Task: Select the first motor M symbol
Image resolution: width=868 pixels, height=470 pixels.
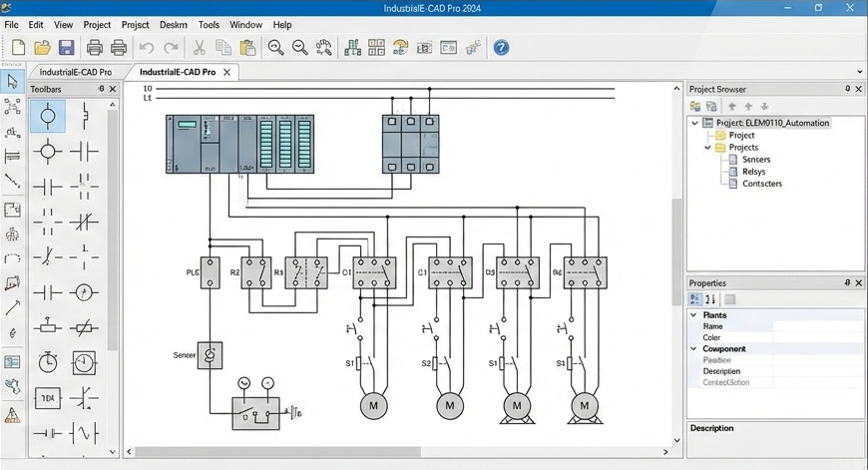Action: tap(374, 406)
